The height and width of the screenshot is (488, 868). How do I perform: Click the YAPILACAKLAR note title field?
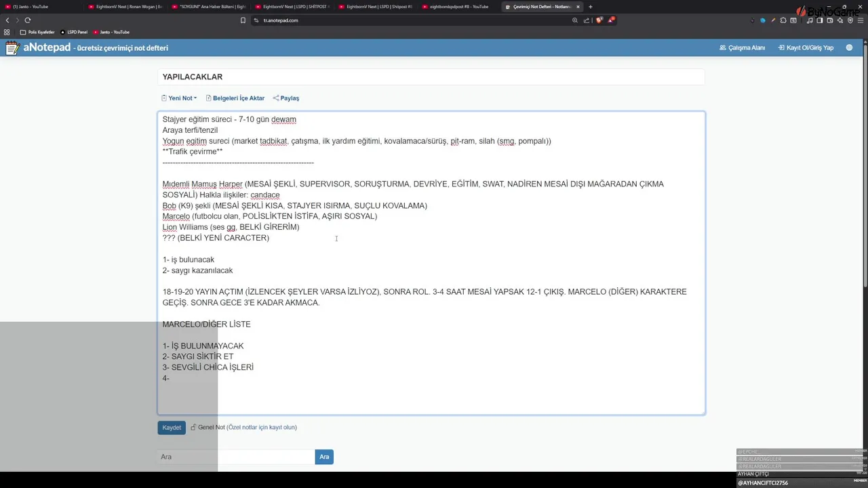tap(431, 77)
